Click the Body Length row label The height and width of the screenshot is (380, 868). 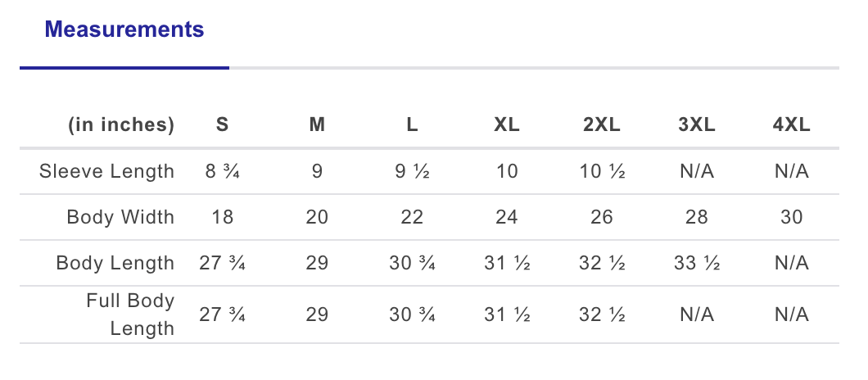pos(115,263)
